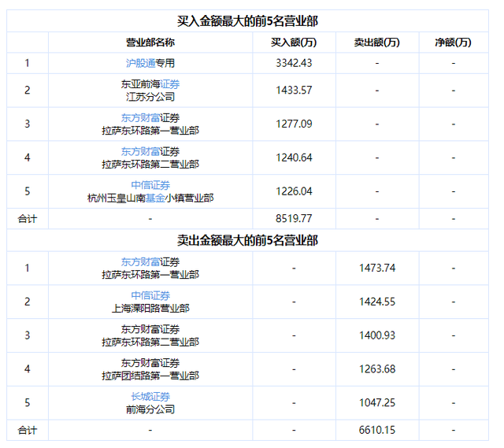Screen dimensions: 504x448
Task: Click the 合计 label in the 8519.77 row
Action: coord(28,219)
